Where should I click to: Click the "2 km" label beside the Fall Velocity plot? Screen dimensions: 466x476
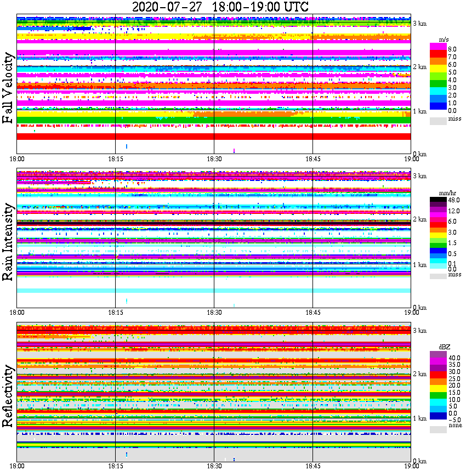(419, 67)
